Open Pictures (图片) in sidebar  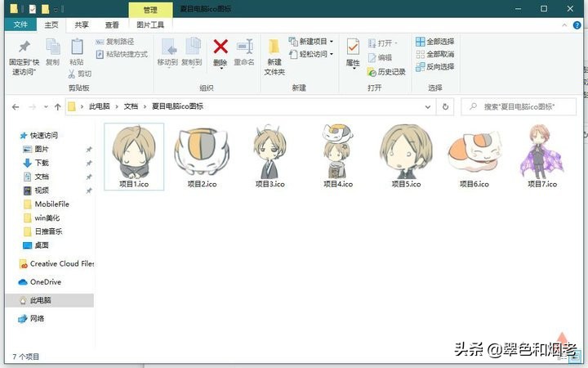click(x=36, y=149)
